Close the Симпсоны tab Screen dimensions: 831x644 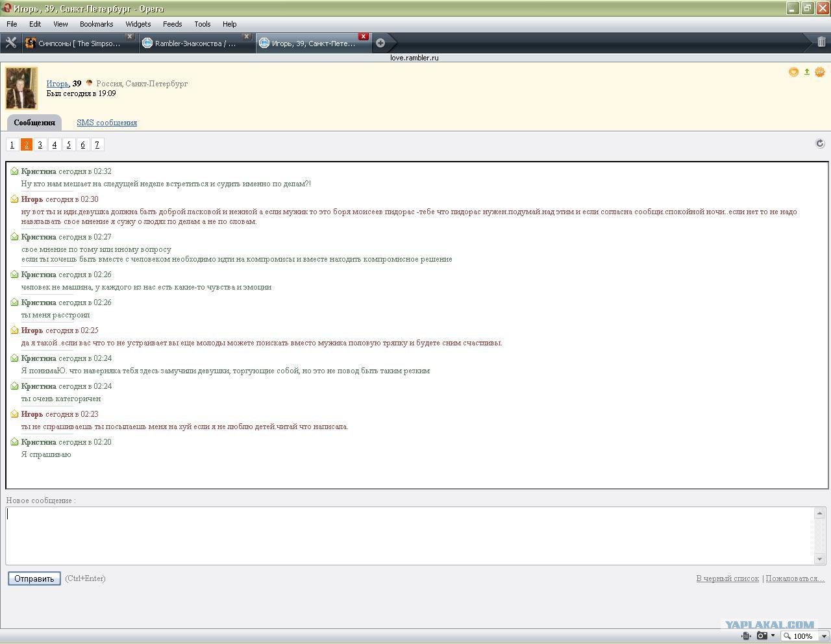pos(130,36)
